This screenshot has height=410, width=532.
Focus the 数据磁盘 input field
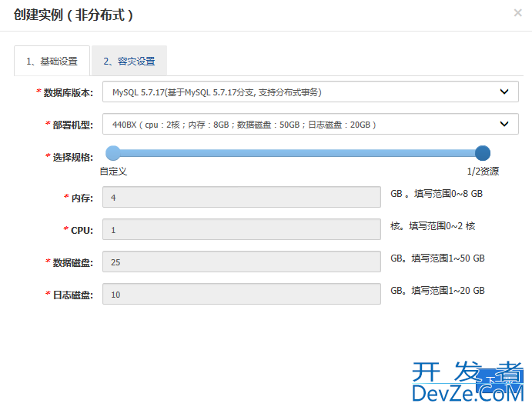click(242, 262)
